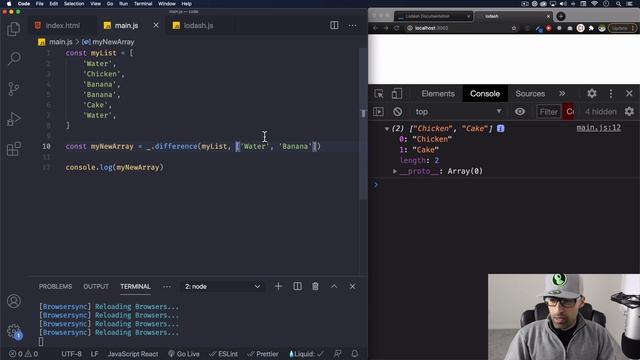
Task: Open the Extensions view
Action: [x=13, y=149]
